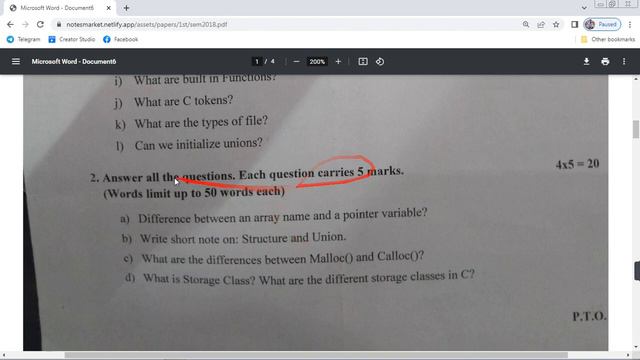Go back to the previous page
The height and width of the screenshot is (360, 640).
[x=10, y=24]
